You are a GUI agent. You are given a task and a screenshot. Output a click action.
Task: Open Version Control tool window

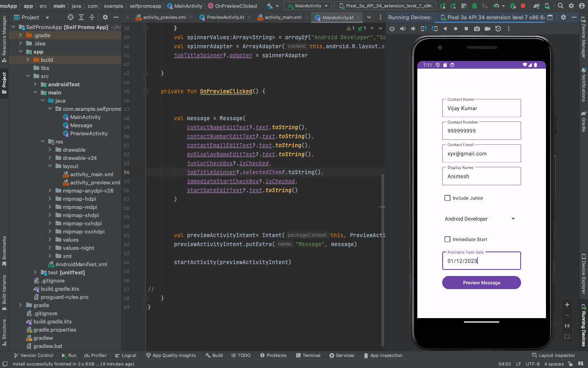click(x=34, y=355)
